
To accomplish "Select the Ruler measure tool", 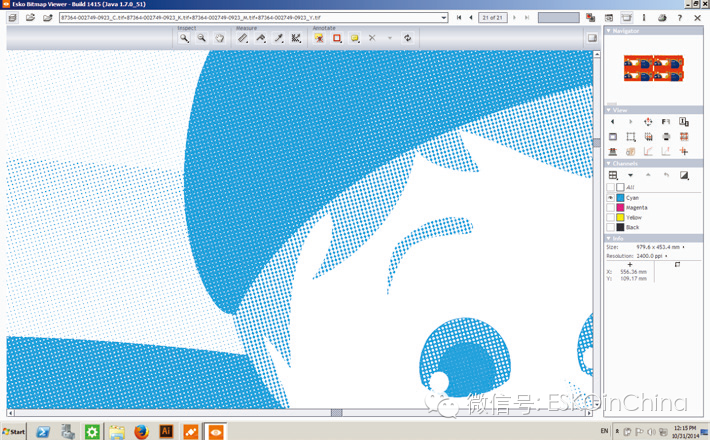I will pos(243,38).
